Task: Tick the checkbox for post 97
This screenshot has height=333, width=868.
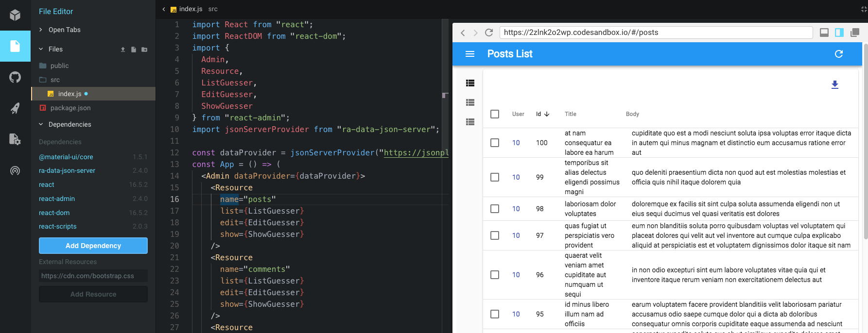Action: pyautogui.click(x=495, y=235)
